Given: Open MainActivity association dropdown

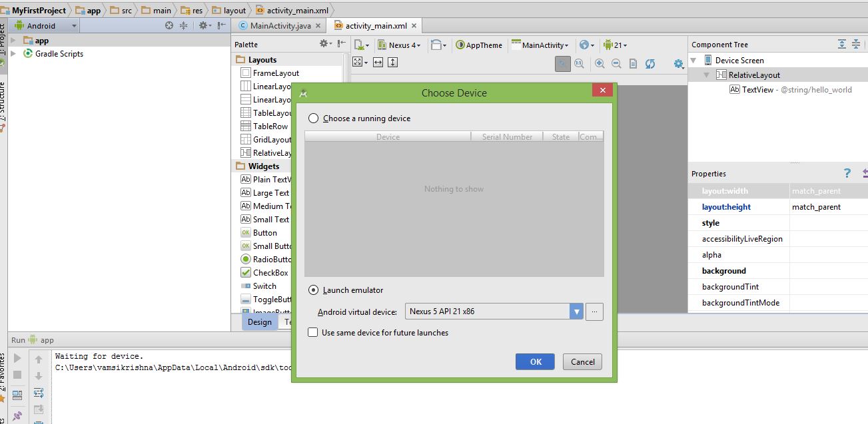Looking at the screenshot, I should (x=540, y=45).
